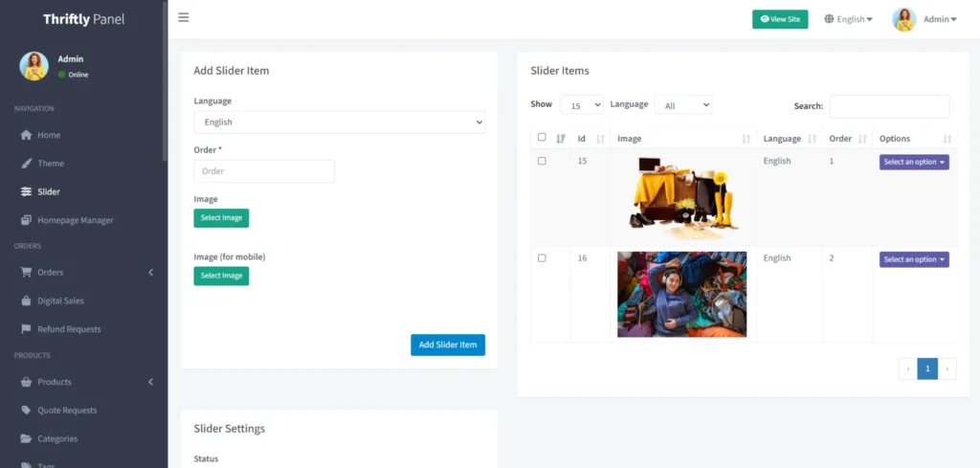Click the Refund Requests flag icon
Viewport: 980px width, 468px height.
click(x=27, y=329)
